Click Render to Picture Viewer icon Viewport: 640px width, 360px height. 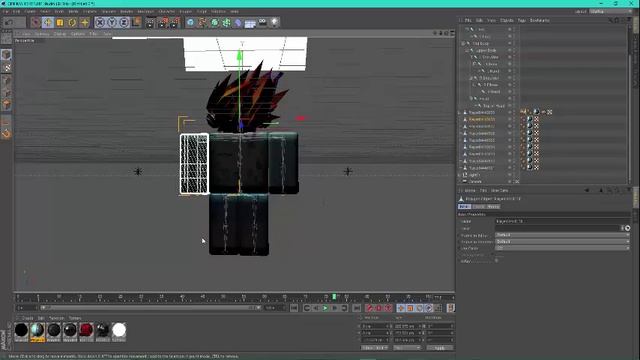click(x=163, y=22)
